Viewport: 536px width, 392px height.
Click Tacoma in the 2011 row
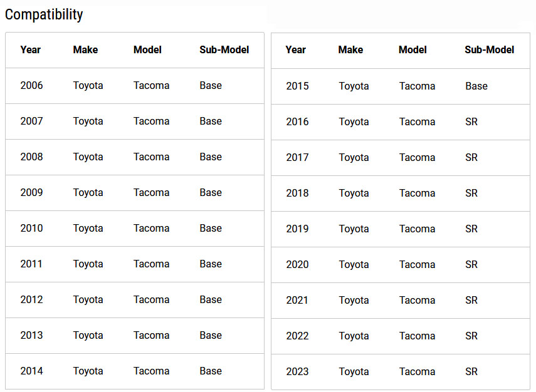152,264
